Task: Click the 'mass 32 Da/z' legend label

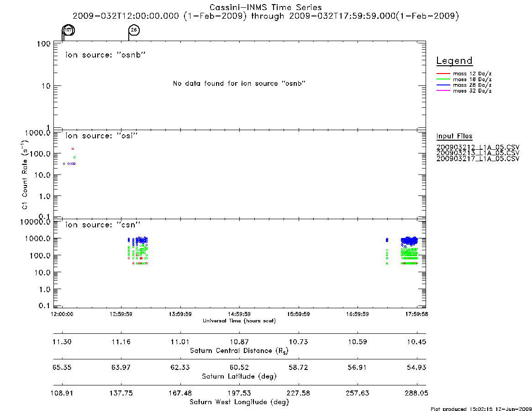Action: coord(472,91)
